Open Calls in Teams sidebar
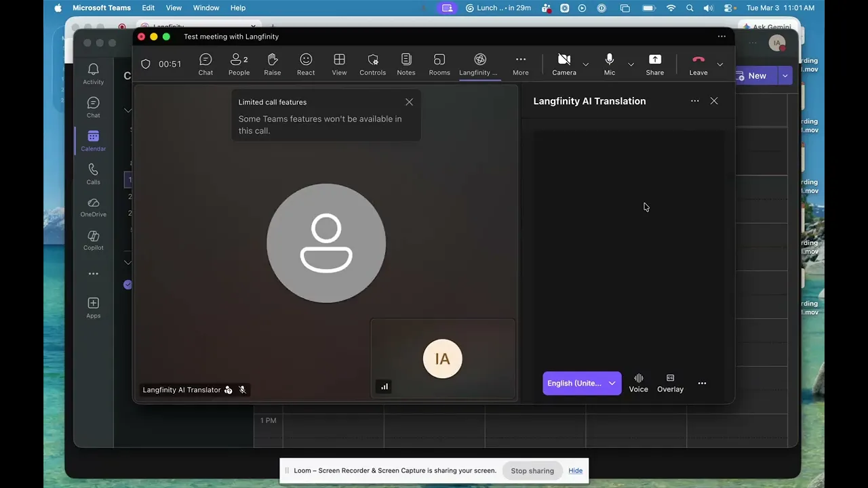Viewport: 868px width, 488px height. pos(94,174)
